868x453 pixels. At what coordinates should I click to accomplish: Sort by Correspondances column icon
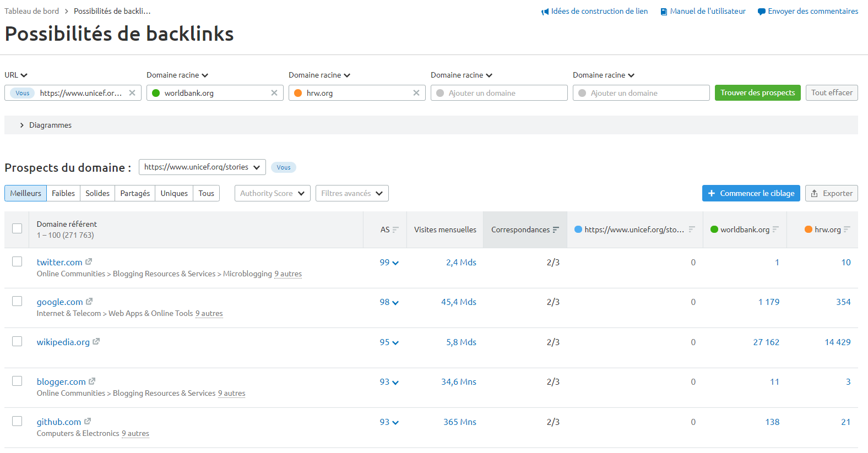tap(556, 230)
